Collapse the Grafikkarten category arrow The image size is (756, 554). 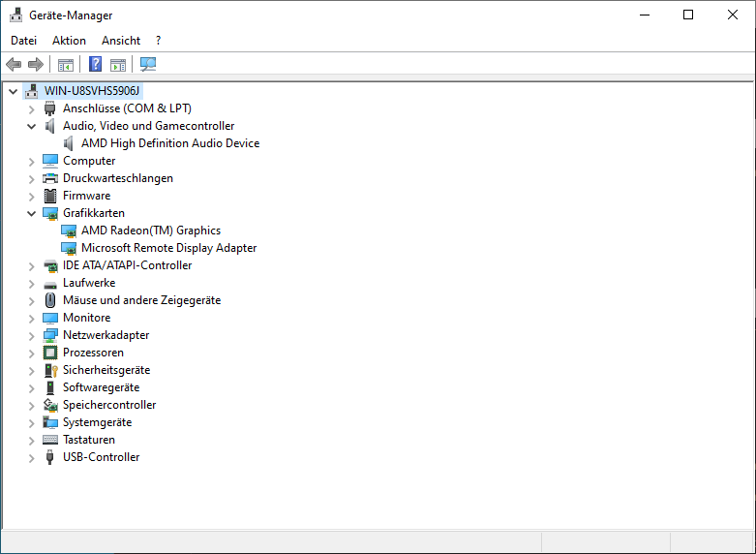point(31,213)
